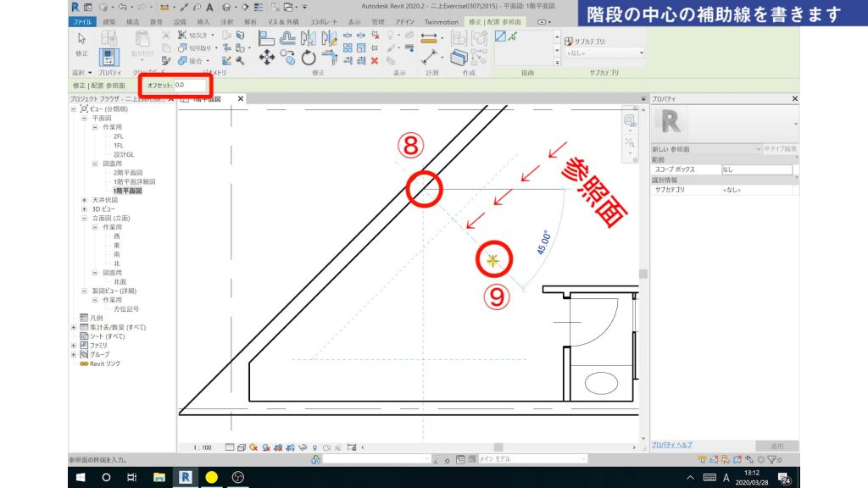
Task: Click inside the オフセット input field
Action: (191, 86)
